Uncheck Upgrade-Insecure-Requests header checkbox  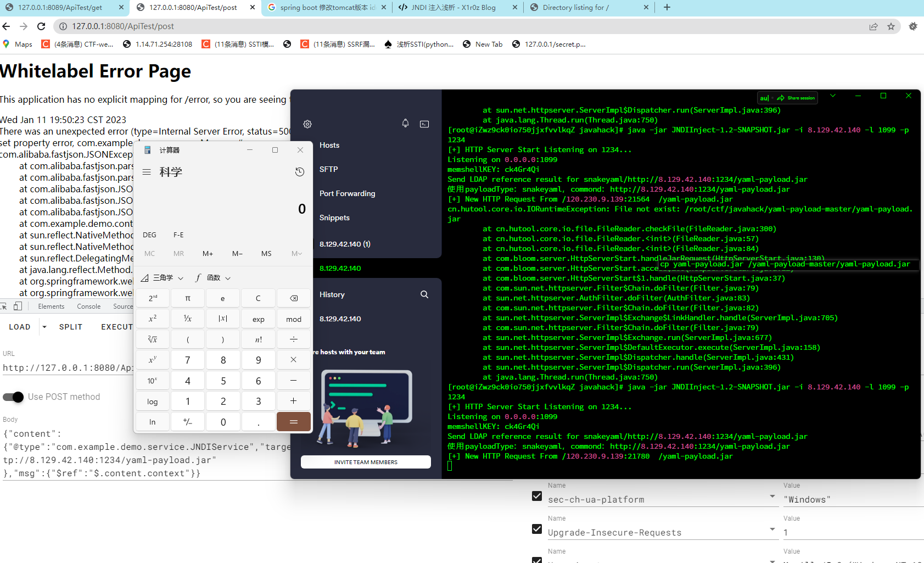pyautogui.click(x=537, y=529)
